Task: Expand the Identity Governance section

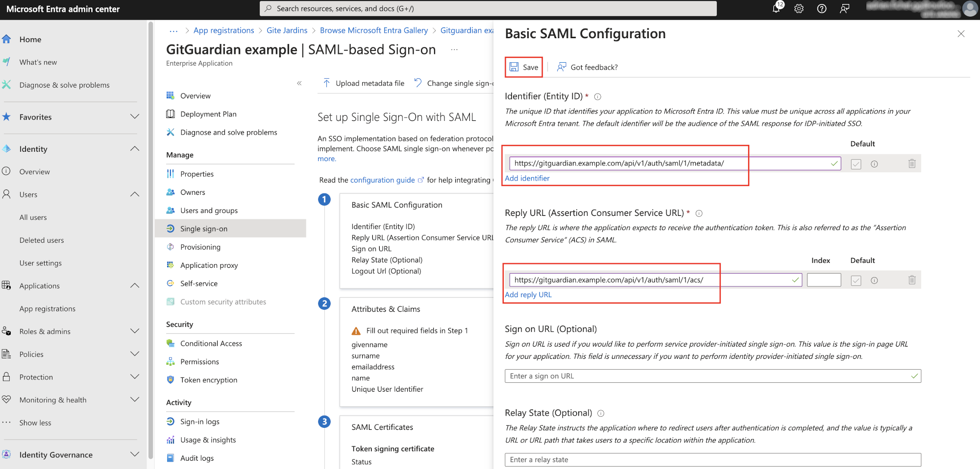Action: point(135,454)
